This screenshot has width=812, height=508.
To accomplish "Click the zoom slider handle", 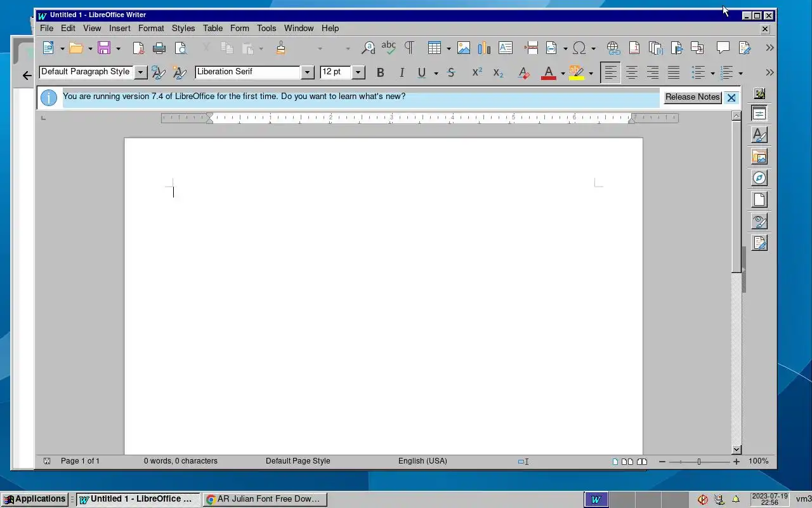I will 699,462.
